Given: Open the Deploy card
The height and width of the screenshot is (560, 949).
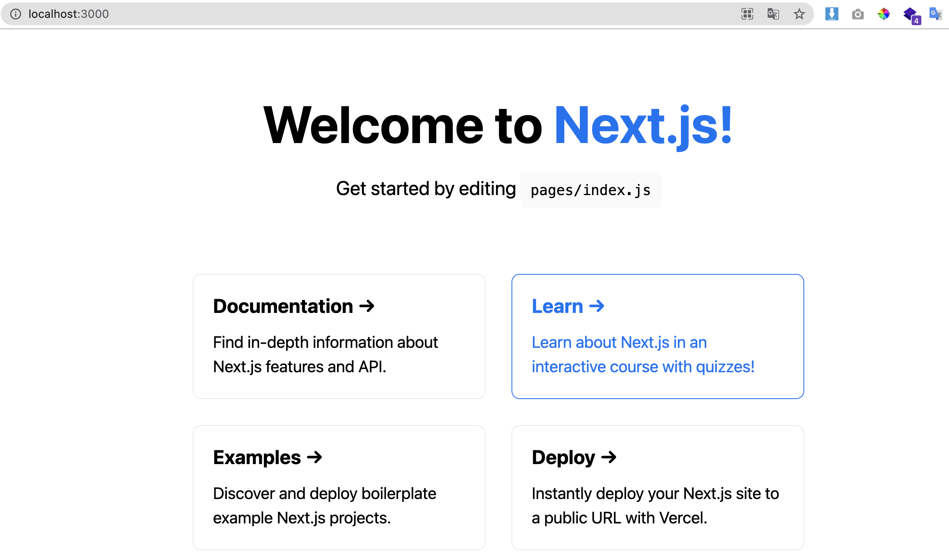Looking at the screenshot, I should pos(657,488).
